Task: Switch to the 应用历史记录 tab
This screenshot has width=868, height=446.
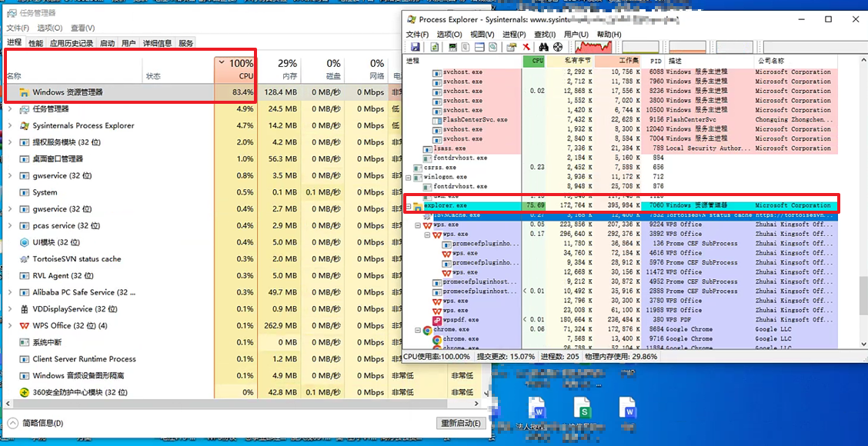Action: click(x=72, y=43)
